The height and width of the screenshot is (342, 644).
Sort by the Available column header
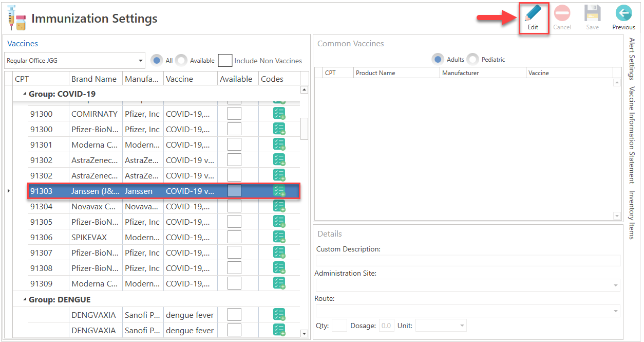pyautogui.click(x=238, y=79)
